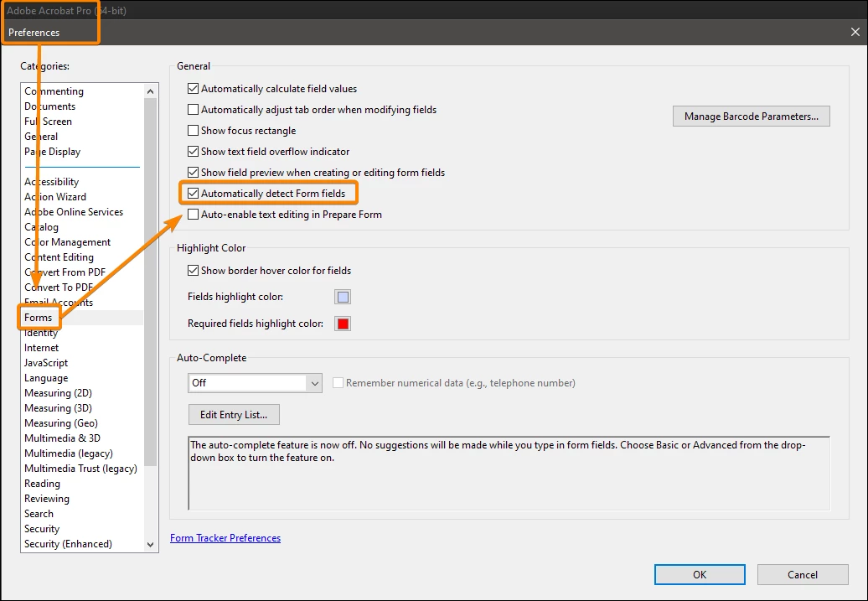Select Security (Enhanced) category

pos(68,544)
